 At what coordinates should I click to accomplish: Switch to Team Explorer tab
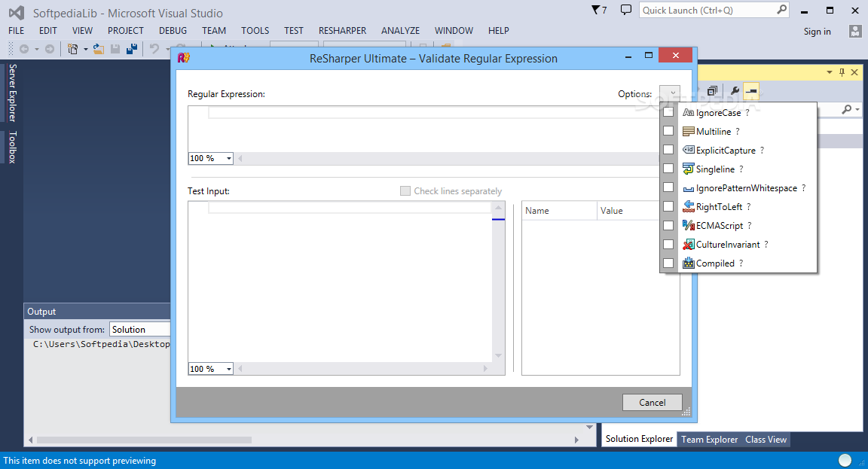(x=709, y=439)
